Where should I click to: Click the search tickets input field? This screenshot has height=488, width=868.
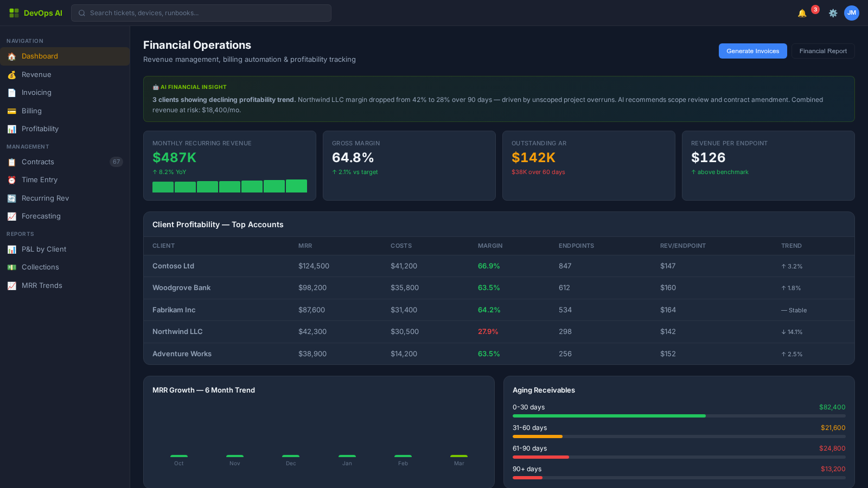pos(201,13)
